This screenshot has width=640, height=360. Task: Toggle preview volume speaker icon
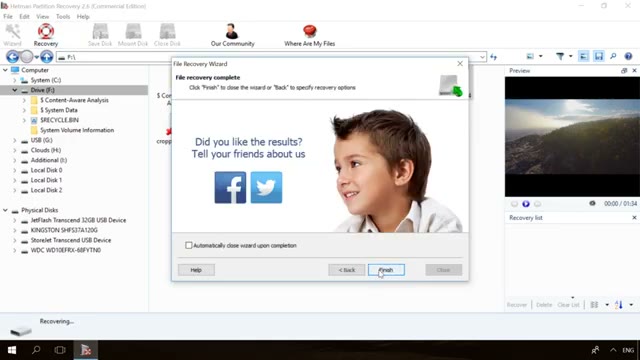click(592, 203)
